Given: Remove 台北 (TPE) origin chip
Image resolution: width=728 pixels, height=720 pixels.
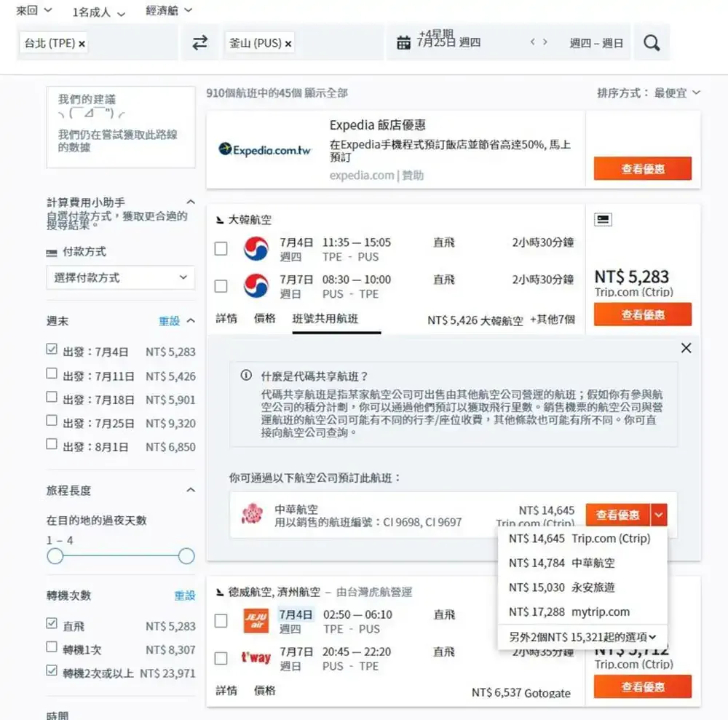Looking at the screenshot, I should pyautogui.click(x=82, y=44).
